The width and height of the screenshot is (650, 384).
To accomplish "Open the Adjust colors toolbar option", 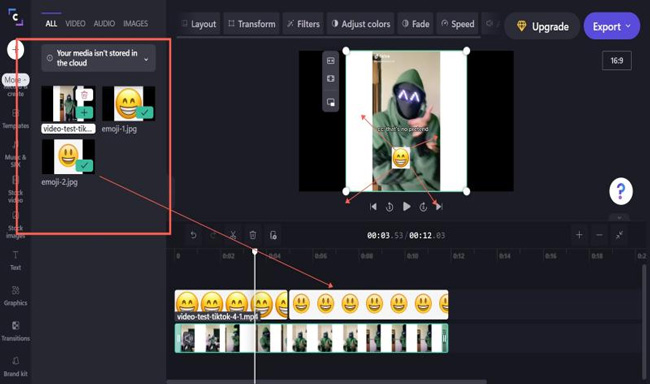I will click(361, 24).
